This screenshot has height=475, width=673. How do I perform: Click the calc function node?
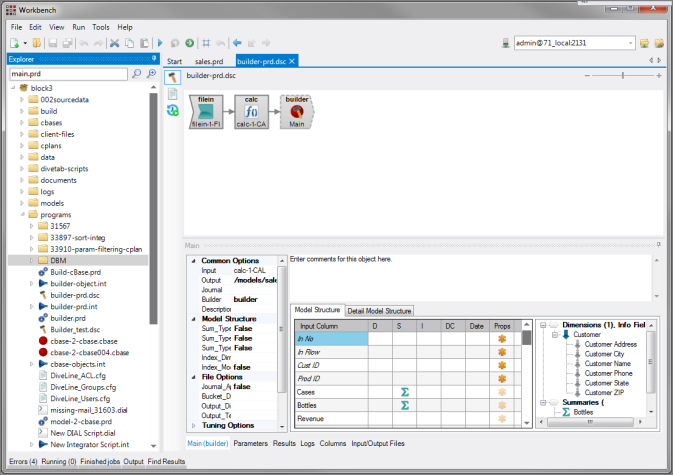click(252, 111)
